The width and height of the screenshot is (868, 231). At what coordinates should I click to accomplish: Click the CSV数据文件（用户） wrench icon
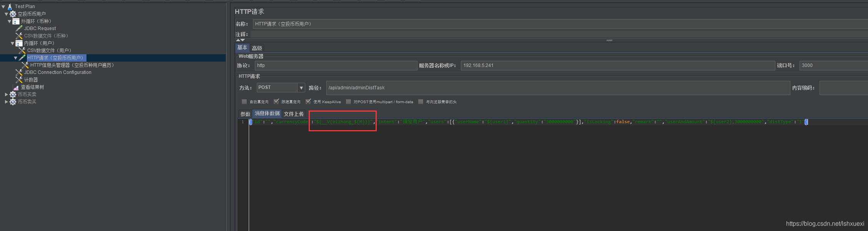point(22,50)
